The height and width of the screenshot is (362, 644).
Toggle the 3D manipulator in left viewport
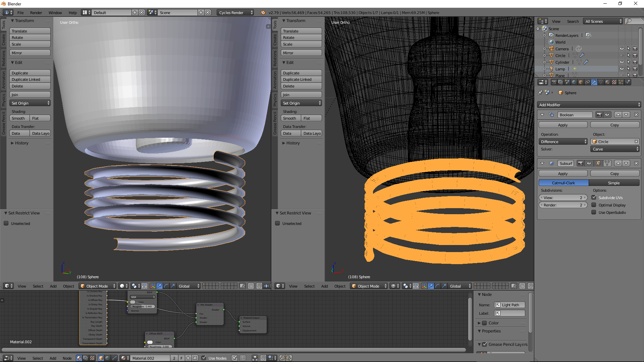[153, 286]
